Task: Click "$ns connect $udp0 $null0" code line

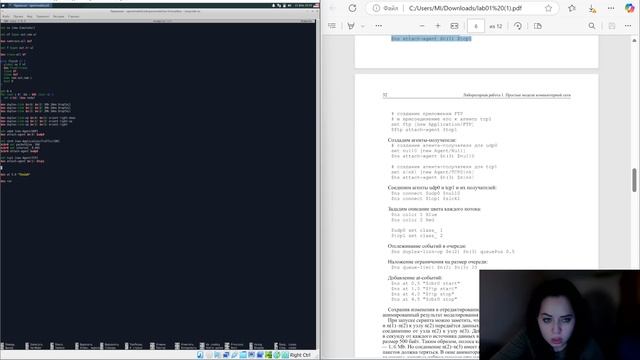Action: (425, 193)
